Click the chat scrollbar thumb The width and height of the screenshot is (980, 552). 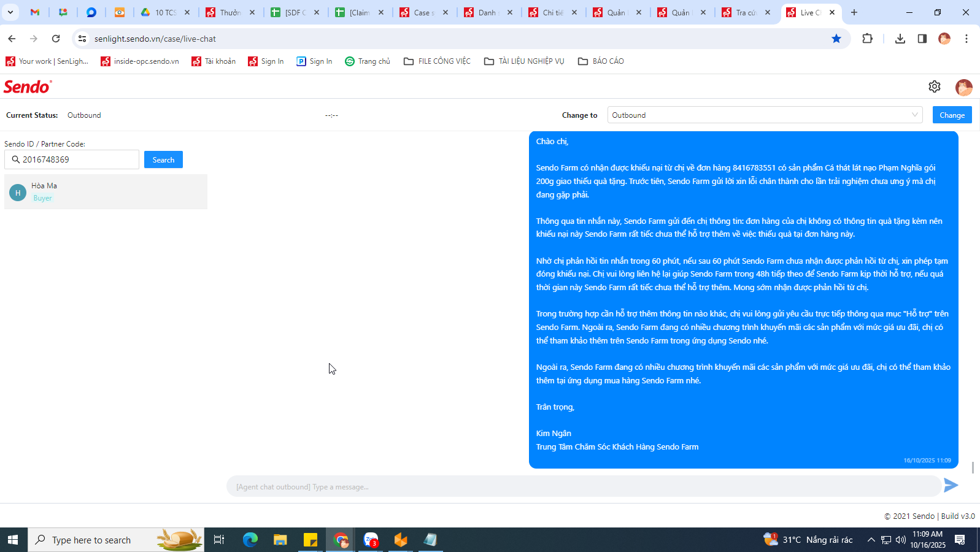[x=973, y=467]
